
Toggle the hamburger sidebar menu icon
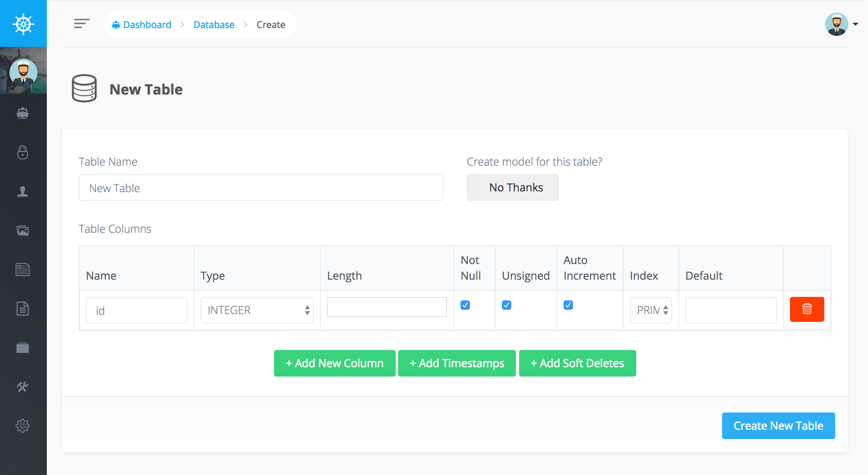(82, 24)
